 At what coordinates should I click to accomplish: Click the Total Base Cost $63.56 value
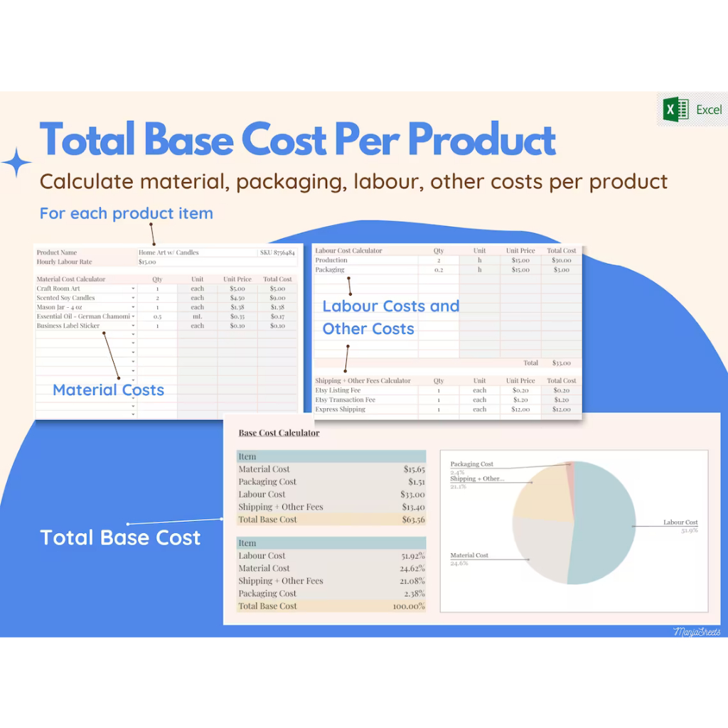(x=412, y=520)
